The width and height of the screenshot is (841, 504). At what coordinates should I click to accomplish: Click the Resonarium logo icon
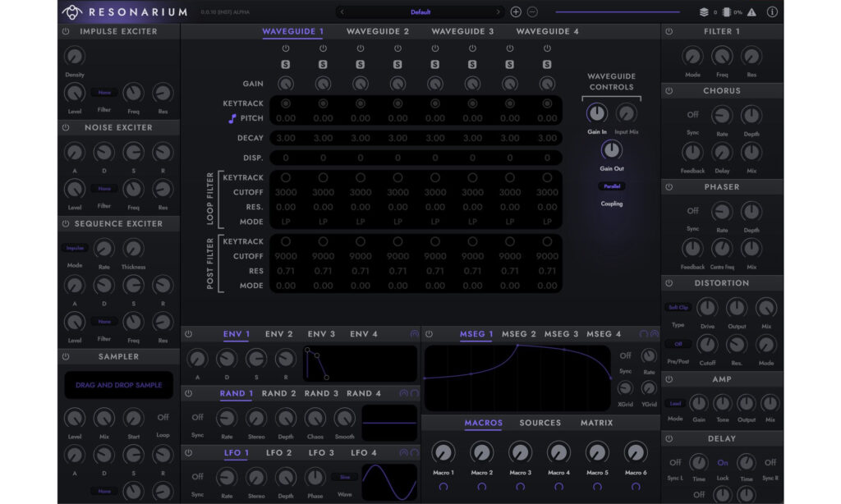pos(72,11)
